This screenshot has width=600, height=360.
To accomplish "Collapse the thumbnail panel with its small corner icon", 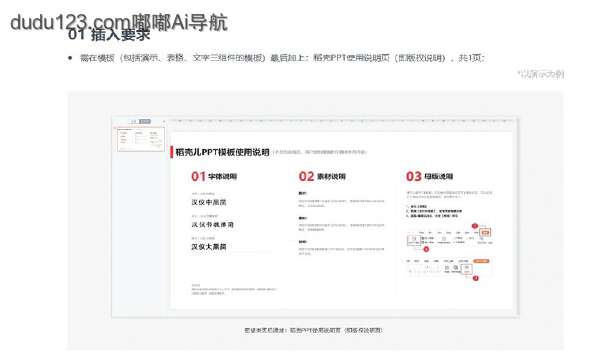I will [164, 122].
